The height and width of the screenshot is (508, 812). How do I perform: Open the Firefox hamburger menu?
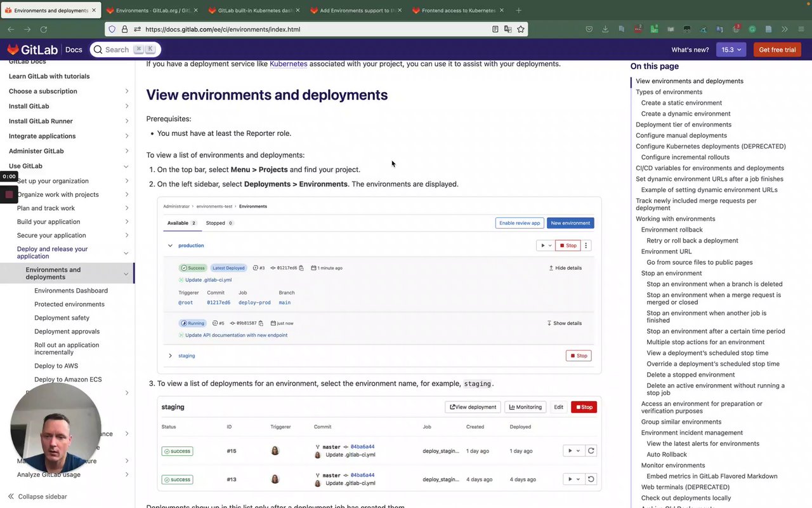click(x=801, y=29)
